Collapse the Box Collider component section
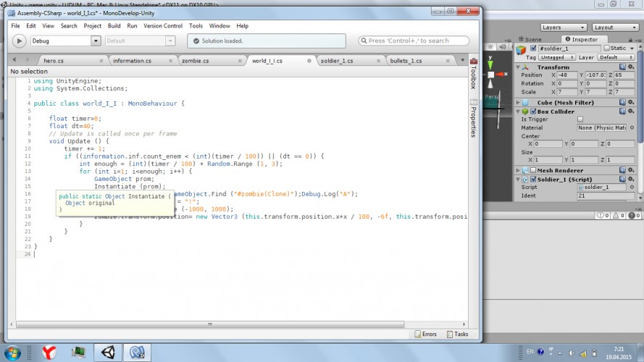The width and height of the screenshot is (644, 362). [x=519, y=111]
